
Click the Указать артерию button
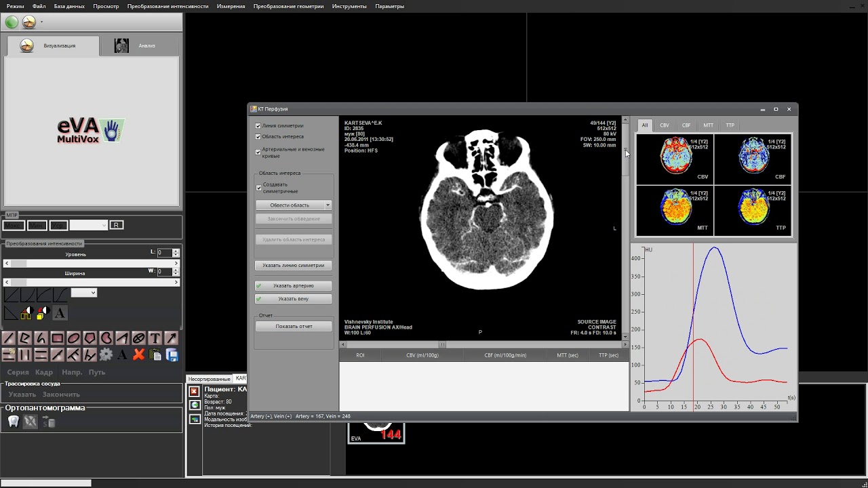click(294, 285)
